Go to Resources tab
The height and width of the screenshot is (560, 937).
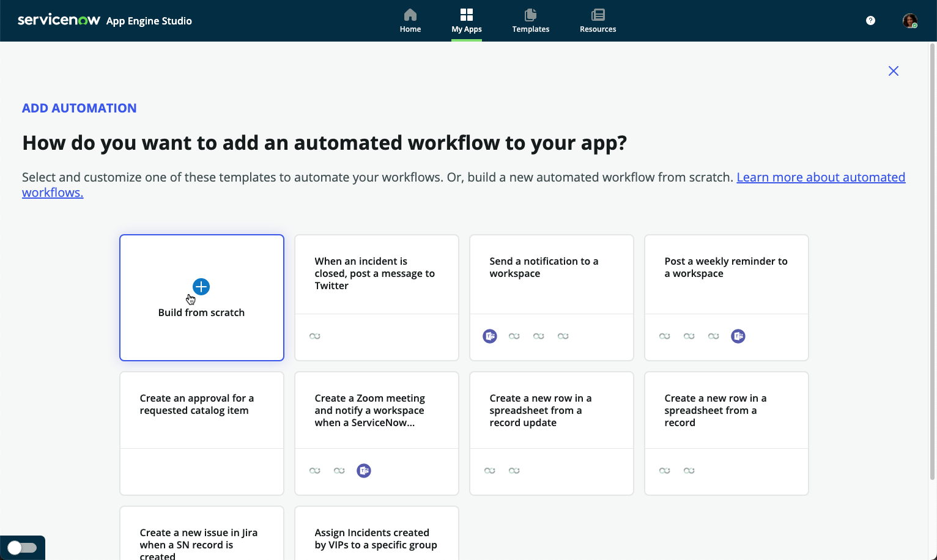point(598,21)
